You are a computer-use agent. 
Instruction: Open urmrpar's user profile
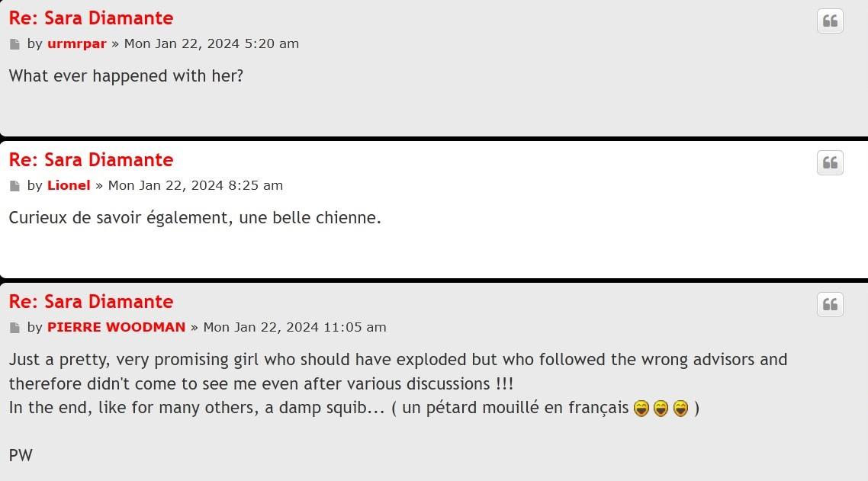76,43
